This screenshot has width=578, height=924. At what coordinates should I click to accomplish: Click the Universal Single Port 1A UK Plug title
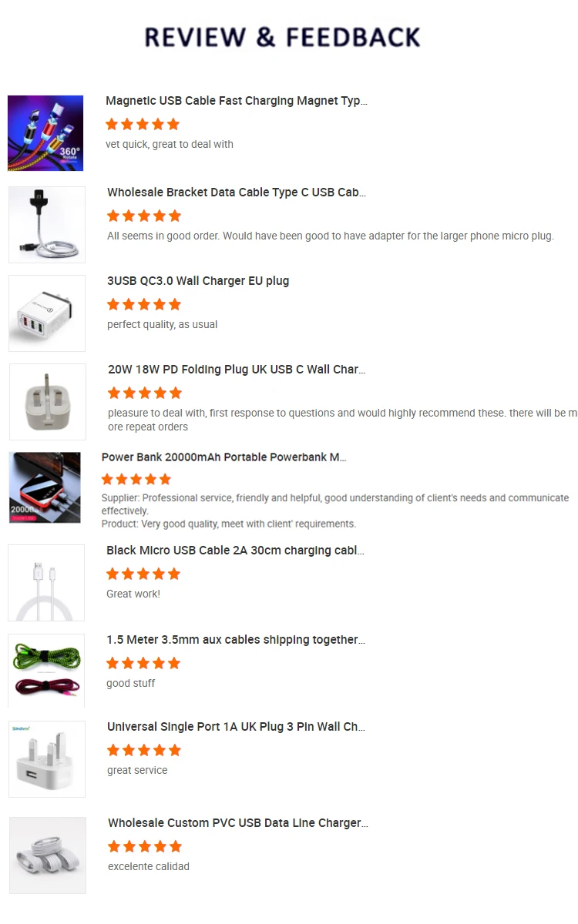click(x=236, y=727)
